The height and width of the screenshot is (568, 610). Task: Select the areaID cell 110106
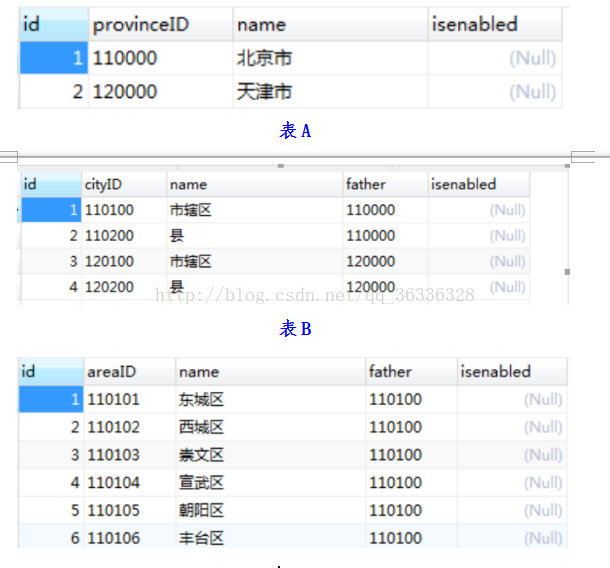tap(130, 537)
